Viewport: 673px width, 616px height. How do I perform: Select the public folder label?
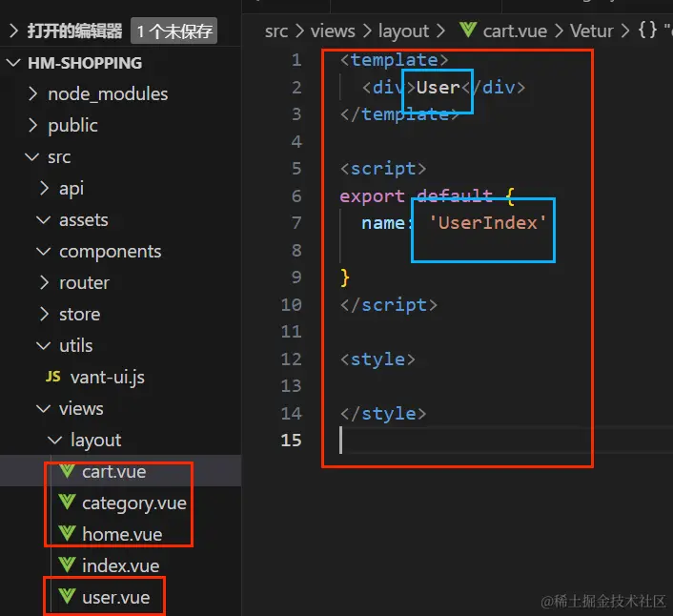tap(72, 125)
